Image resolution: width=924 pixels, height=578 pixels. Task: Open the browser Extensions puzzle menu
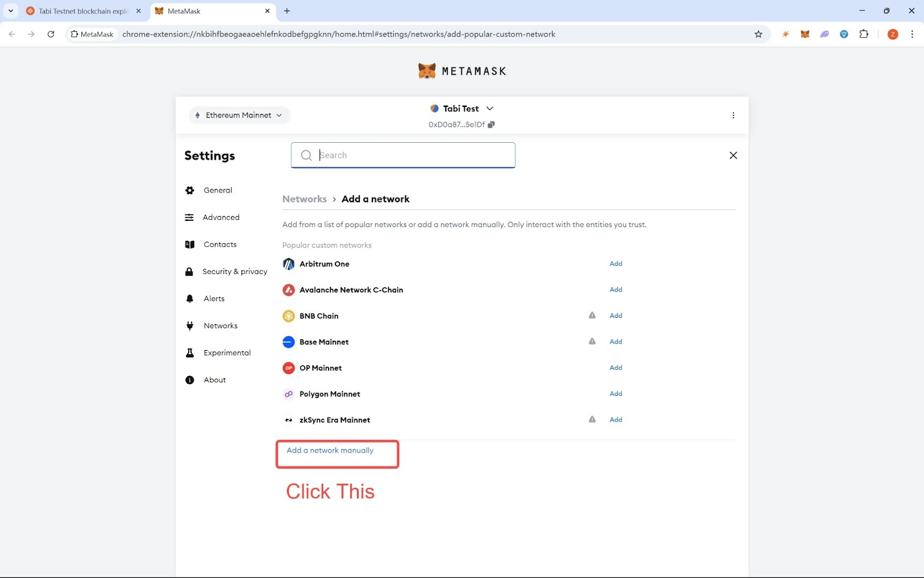point(864,34)
